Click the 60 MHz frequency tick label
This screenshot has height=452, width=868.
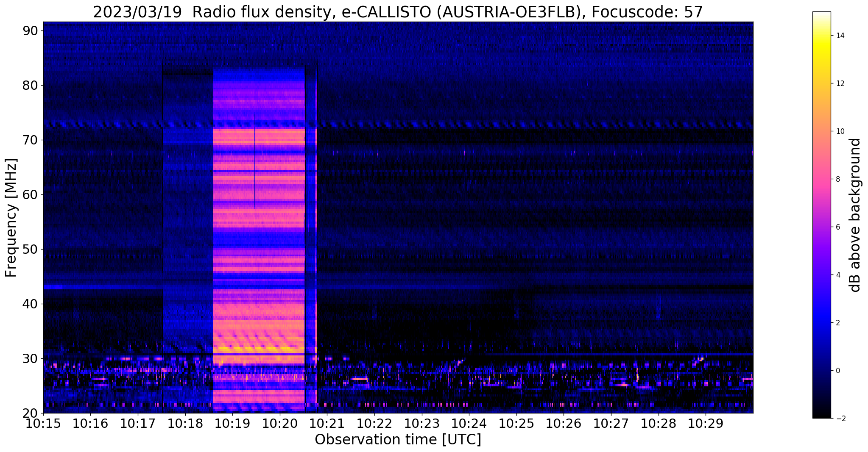(x=31, y=194)
